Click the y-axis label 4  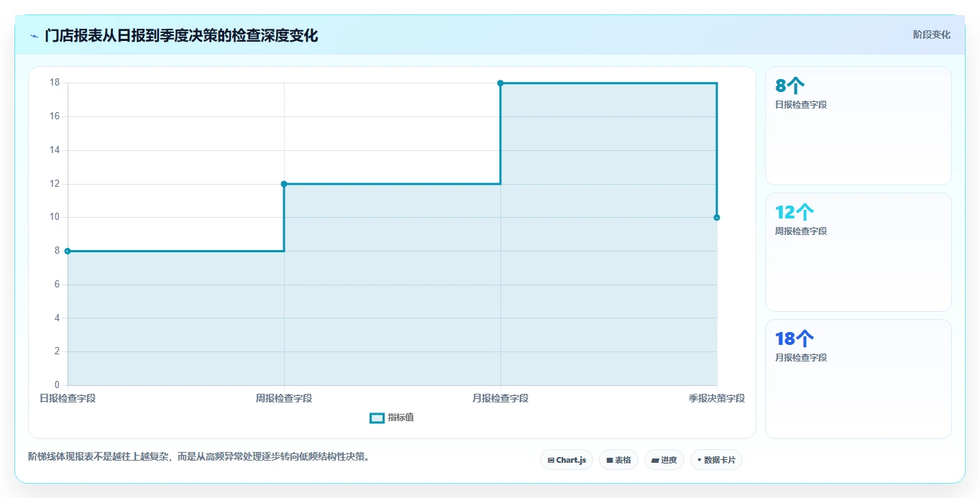pyautogui.click(x=57, y=318)
